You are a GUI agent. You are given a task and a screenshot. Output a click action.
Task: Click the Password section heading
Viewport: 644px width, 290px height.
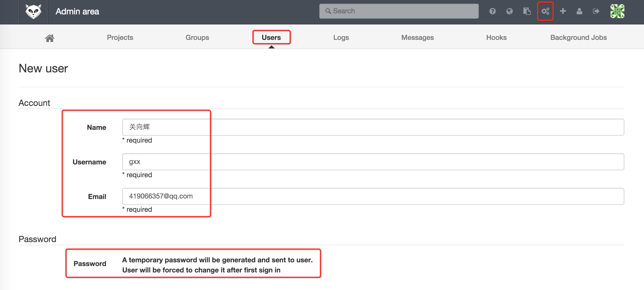point(37,239)
